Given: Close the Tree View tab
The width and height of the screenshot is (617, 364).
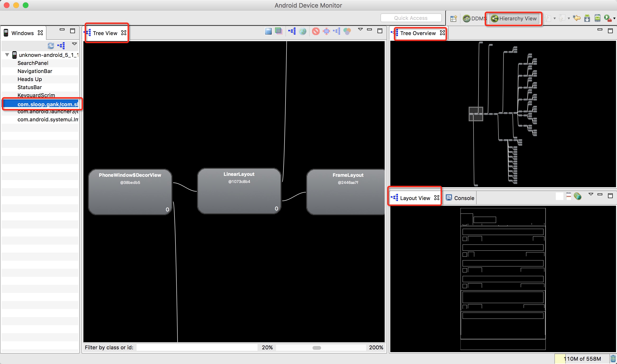Looking at the screenshot, I should pos(124,33).
